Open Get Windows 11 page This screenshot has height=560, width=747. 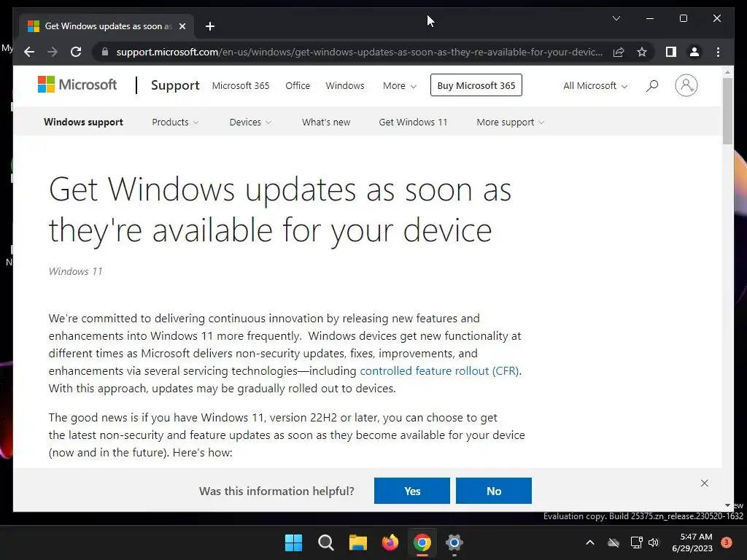(x=413, y=122)
